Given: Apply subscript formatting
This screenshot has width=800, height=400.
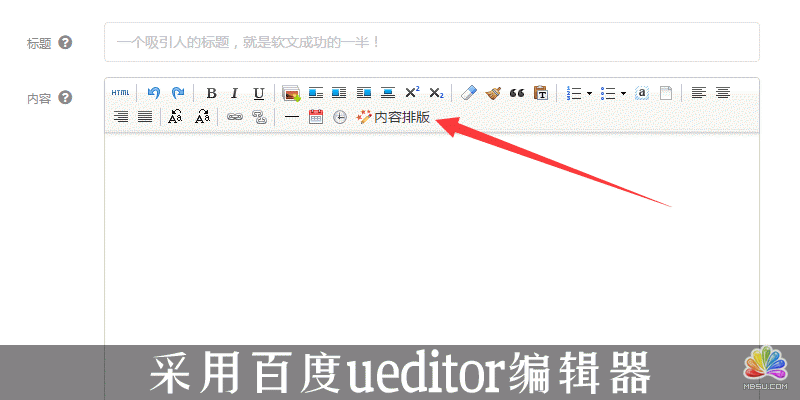Looking at the screenshot, I should [x=436, y=93].
